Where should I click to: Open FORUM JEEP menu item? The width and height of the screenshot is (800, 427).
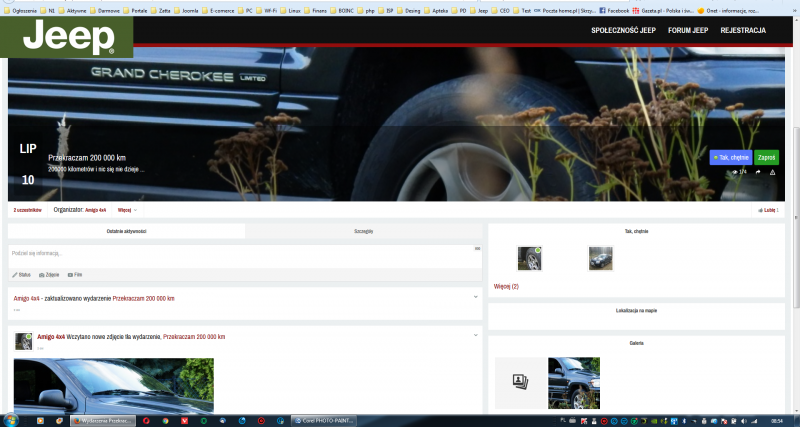(x=688, y=31)
